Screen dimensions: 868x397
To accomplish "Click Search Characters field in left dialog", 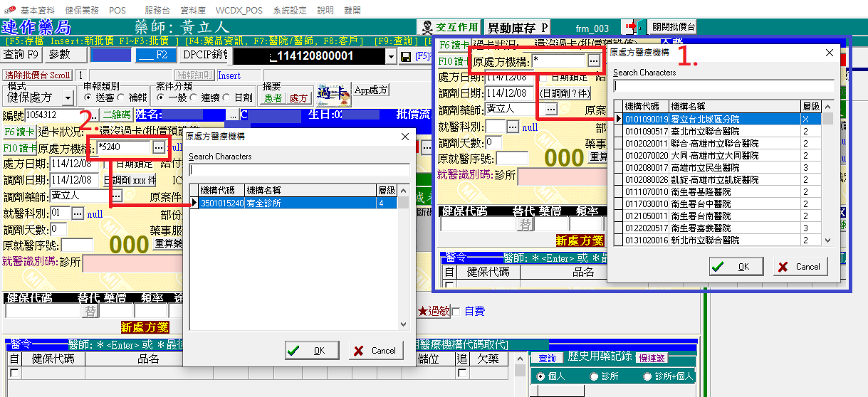I will coord(299,169).
